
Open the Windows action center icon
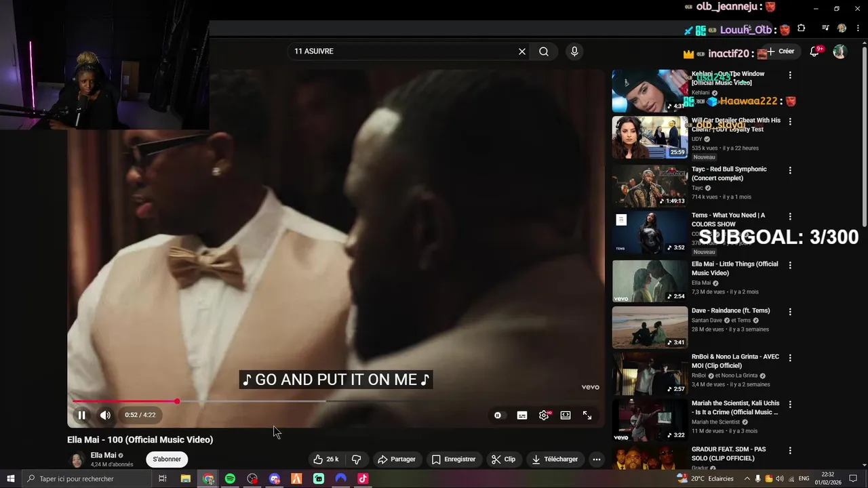point(854,479)
